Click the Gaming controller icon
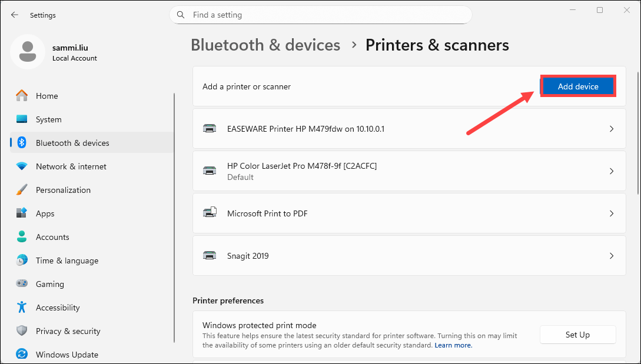The width and height of the screenshot is (641, 364). pos(22,284)
